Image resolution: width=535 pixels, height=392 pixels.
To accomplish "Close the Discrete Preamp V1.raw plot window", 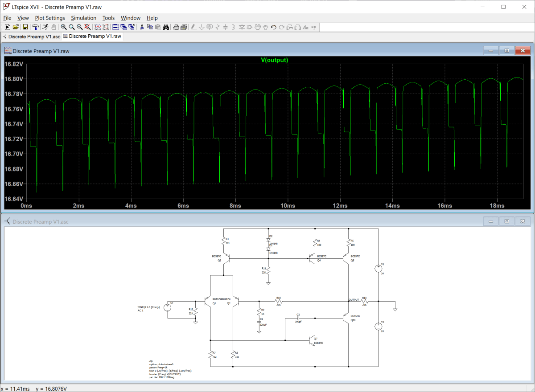I will [x=523, y=51].
